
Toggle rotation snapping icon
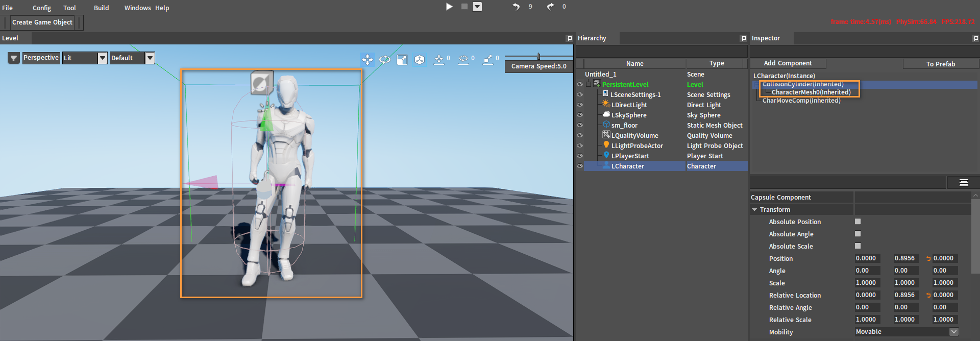click(463, 60)
